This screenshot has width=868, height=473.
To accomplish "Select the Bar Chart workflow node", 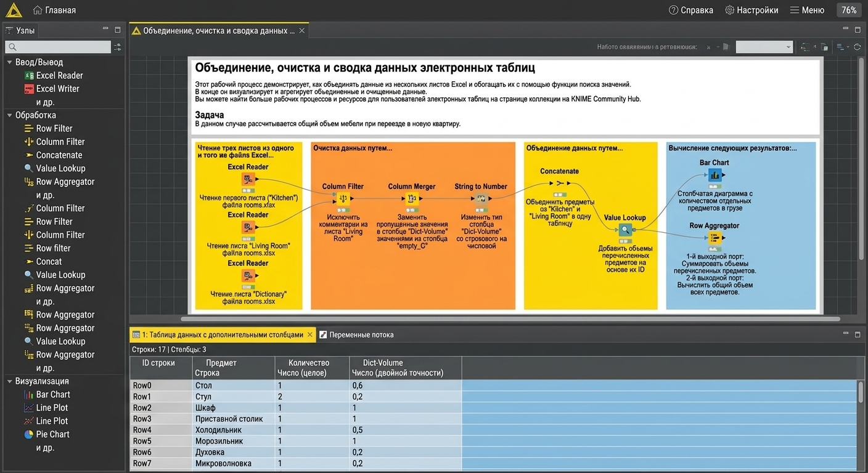I will point(714,176).
